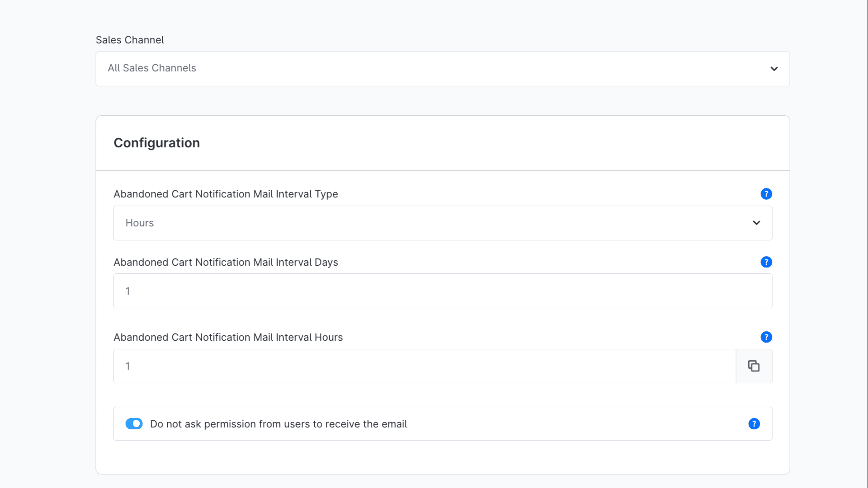Click inside the Interval Days field showing 1
This screenshot has width=868, height=488.
[442, 291]
